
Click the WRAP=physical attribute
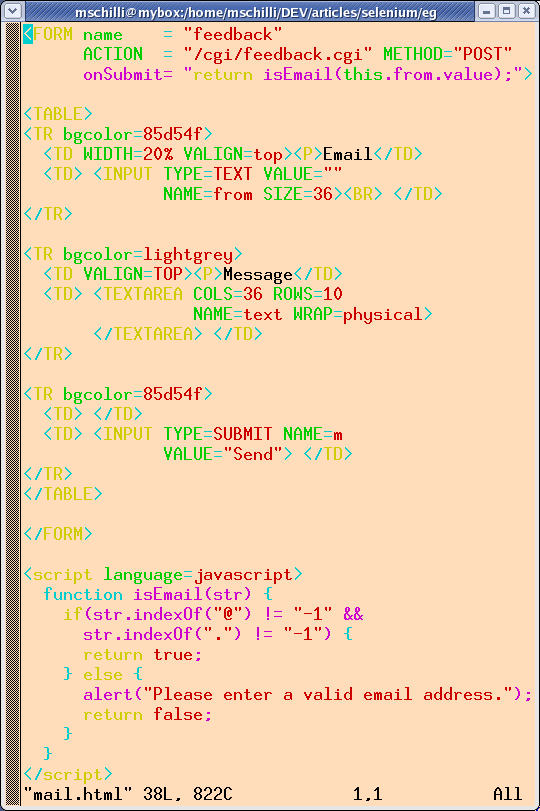coord(363,314)
